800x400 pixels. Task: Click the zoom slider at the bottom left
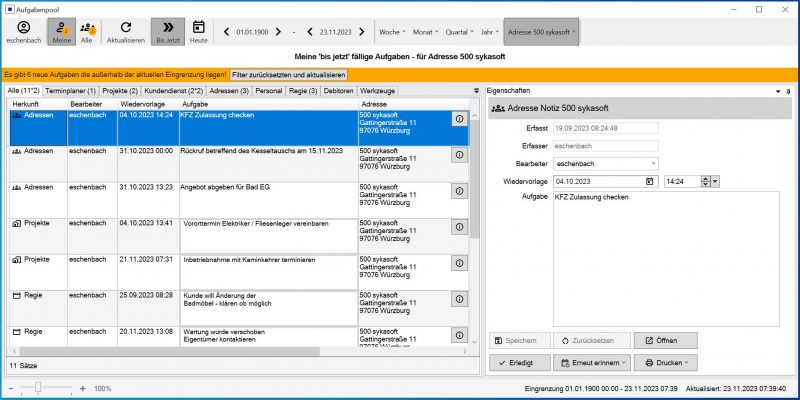(38, 387)
